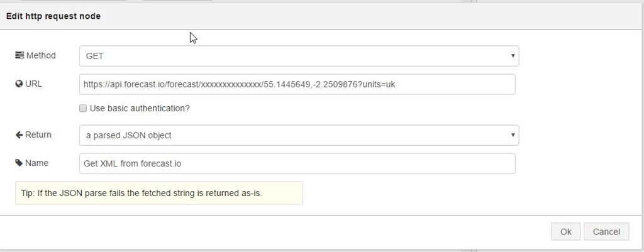Viewport: 644px width, 252px height.
Task: Click the Name label text
Action: click(36, 163)
